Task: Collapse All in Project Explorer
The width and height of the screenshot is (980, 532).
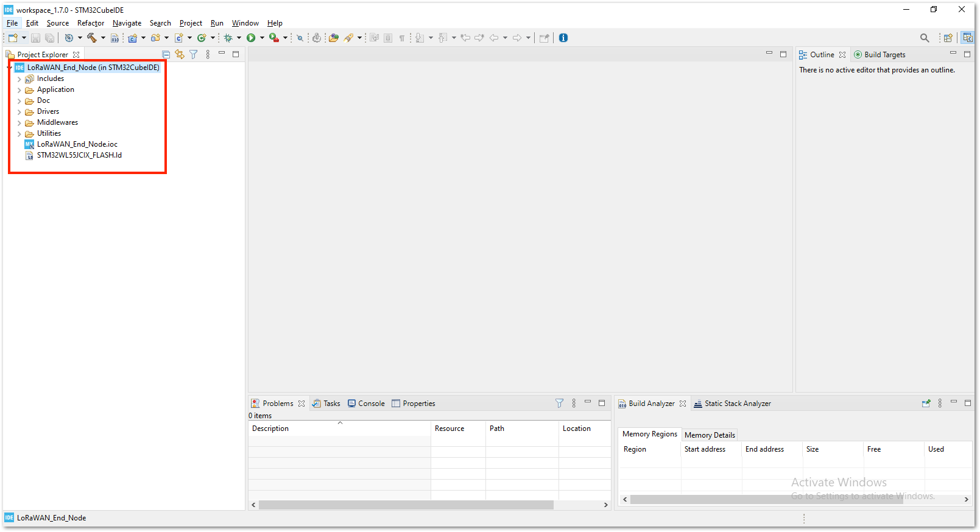Action: point(166,54)
